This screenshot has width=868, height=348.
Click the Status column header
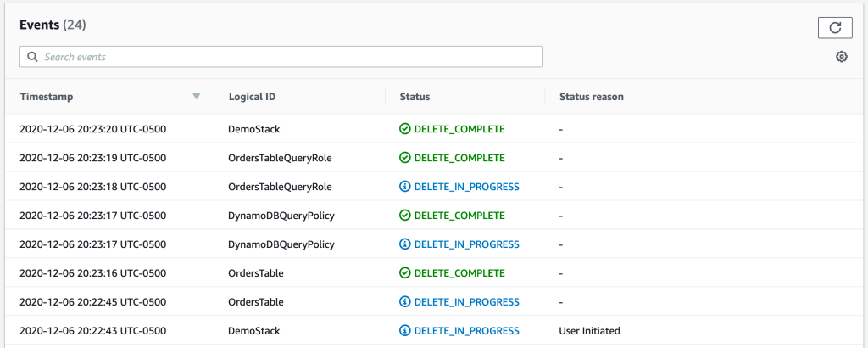tap(415, 97)
